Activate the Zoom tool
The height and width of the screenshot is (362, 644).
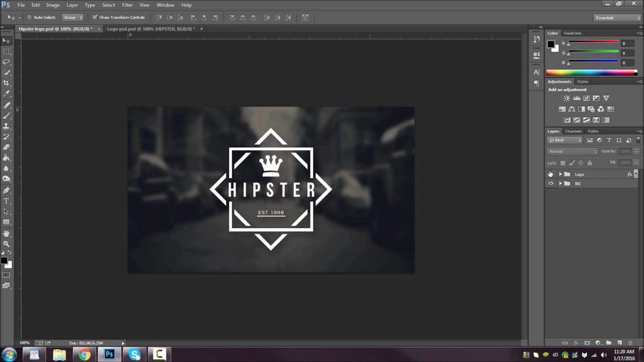tap(7, 244)
